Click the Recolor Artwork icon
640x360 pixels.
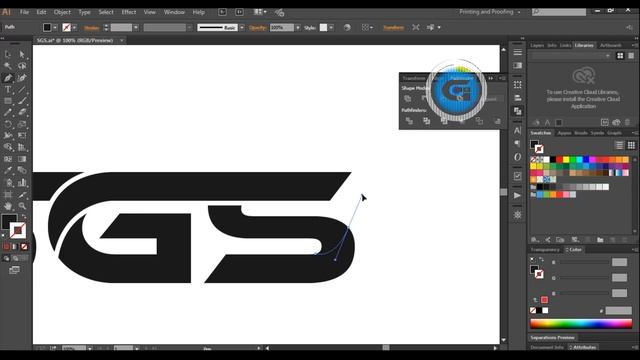347,27
